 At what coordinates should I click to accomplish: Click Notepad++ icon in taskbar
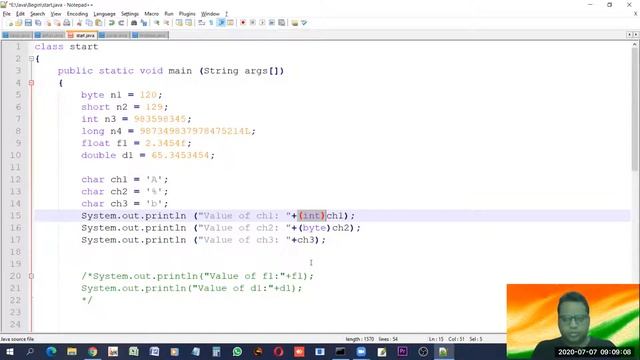click(x=443, y=351)
